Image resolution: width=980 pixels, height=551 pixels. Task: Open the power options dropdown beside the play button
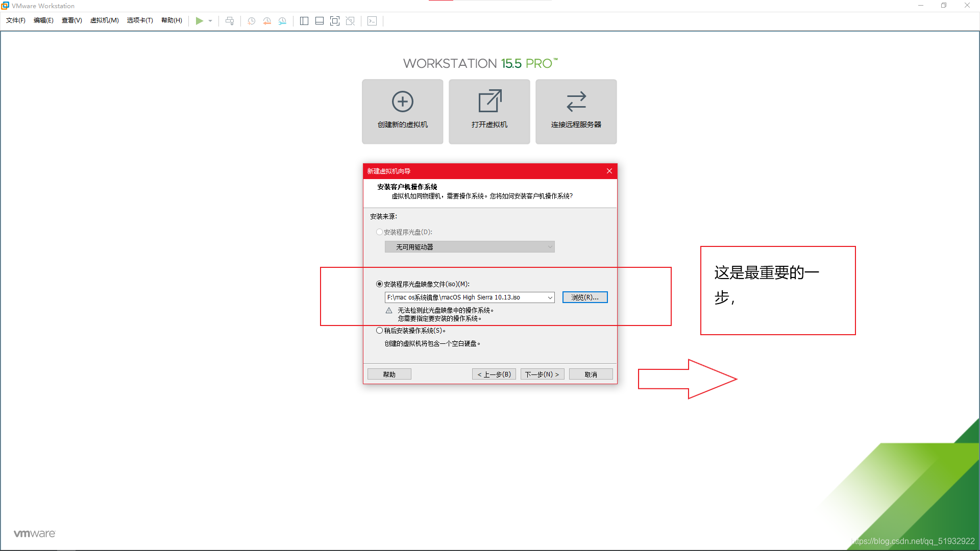pyautogui.click(x=210, y=21)
